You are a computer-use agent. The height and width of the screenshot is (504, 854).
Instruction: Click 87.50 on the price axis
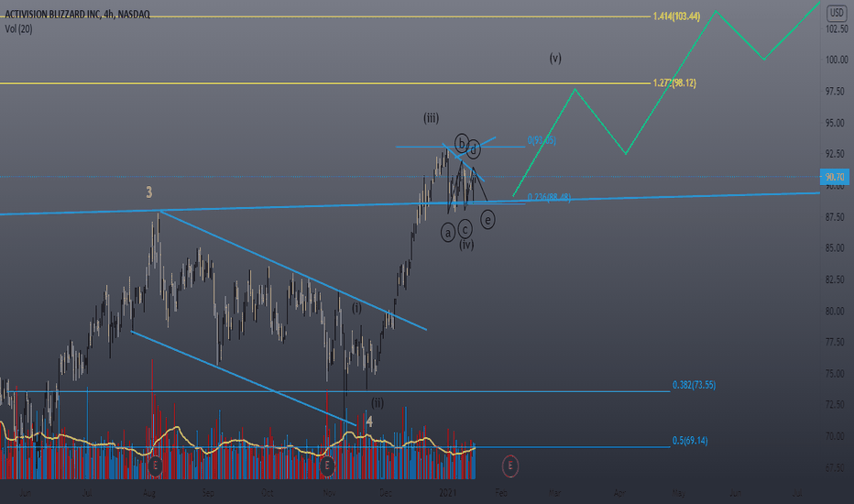(835, 217)
